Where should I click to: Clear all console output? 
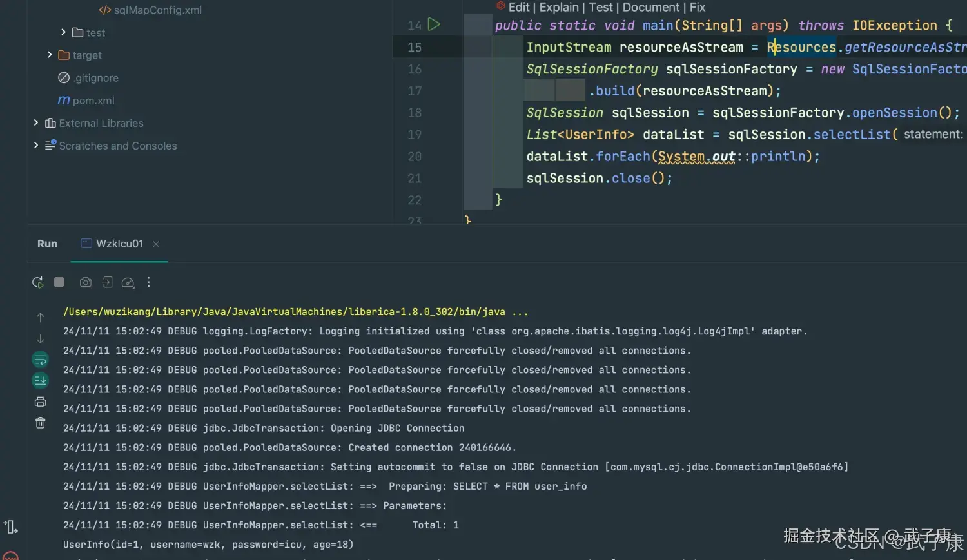point(40,423)
